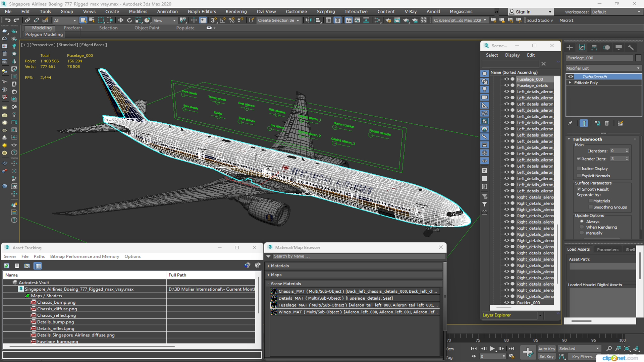The image size is (644, 362).
Task: Click the Redo arrow in main toolbar
Action: click(16, 20)
